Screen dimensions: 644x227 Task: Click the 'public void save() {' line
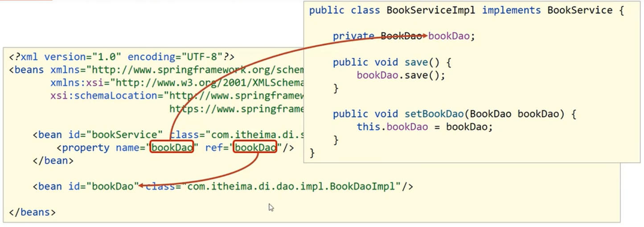tap(393, 62)
